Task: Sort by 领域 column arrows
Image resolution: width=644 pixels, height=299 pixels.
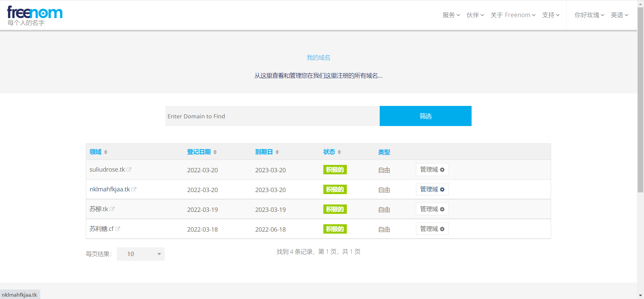Action: coord(106,152)
